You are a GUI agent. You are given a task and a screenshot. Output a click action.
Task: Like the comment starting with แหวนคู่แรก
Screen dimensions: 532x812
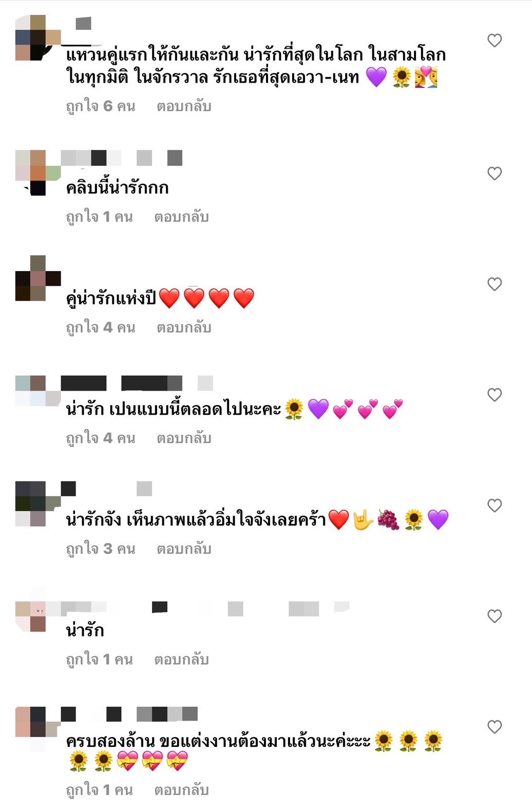pos(495,41)
